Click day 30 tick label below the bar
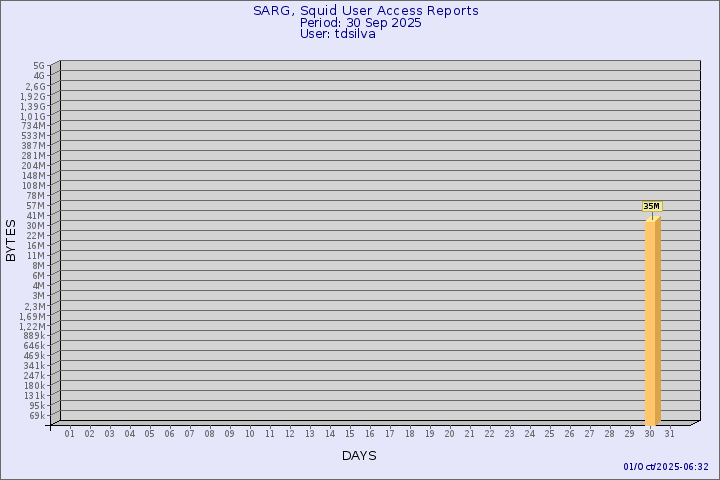 coord(650,433)
